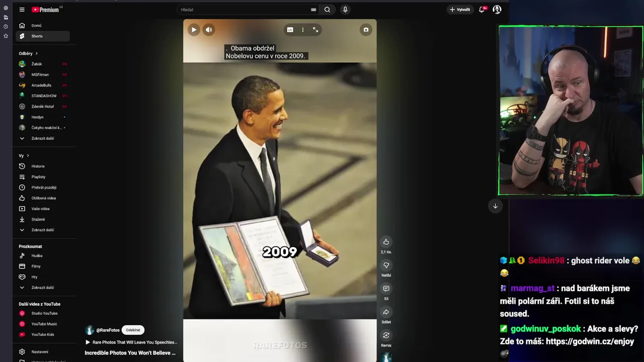
Task: Open Oblíbená videa liked videos
Action: 43,198
